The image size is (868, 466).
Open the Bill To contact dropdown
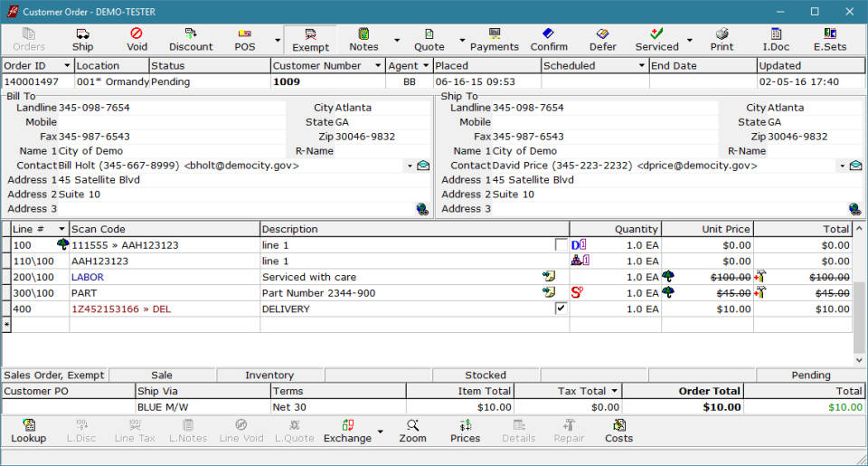[x=410, y=166]
